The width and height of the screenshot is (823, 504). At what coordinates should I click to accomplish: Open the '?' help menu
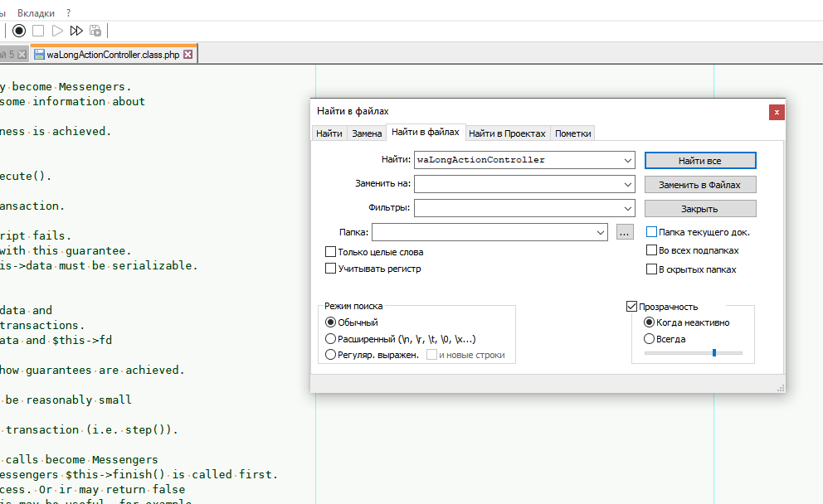[69, 13]
